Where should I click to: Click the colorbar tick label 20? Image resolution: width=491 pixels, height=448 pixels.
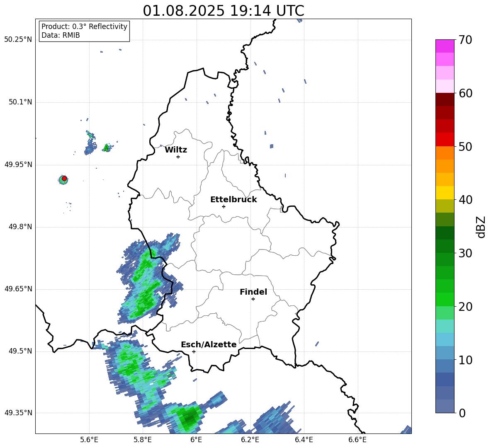pos(466,307)
